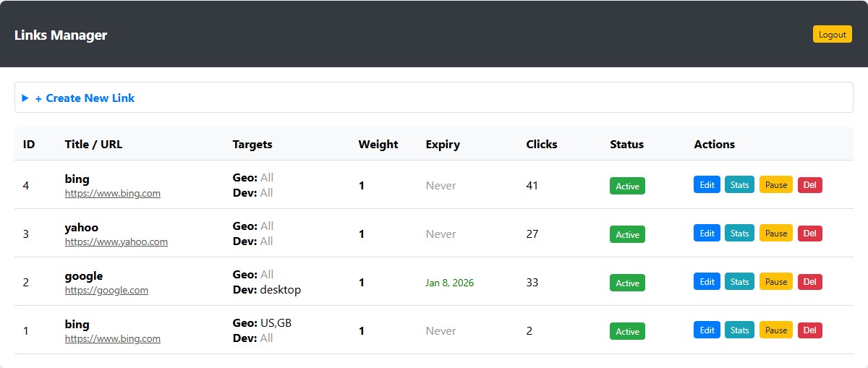
Task: Click the Never expiry in yahoo row
Action: (441, 234)
